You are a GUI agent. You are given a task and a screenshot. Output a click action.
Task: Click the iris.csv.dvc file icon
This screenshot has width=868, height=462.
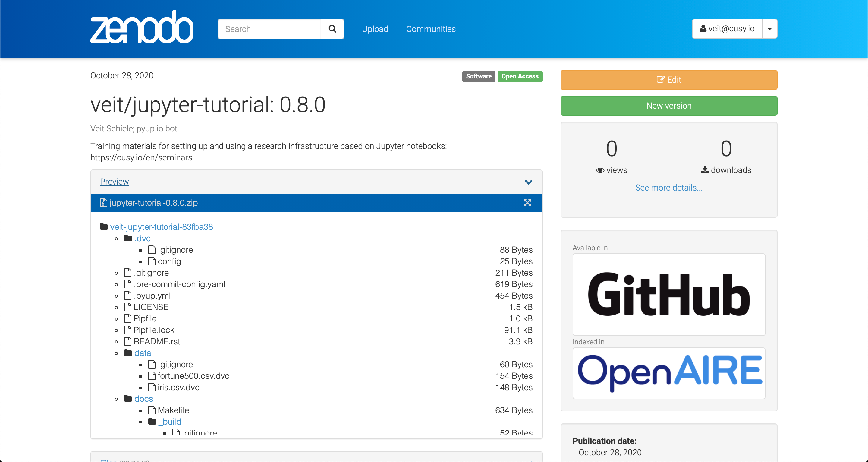(x=152, y=387)
